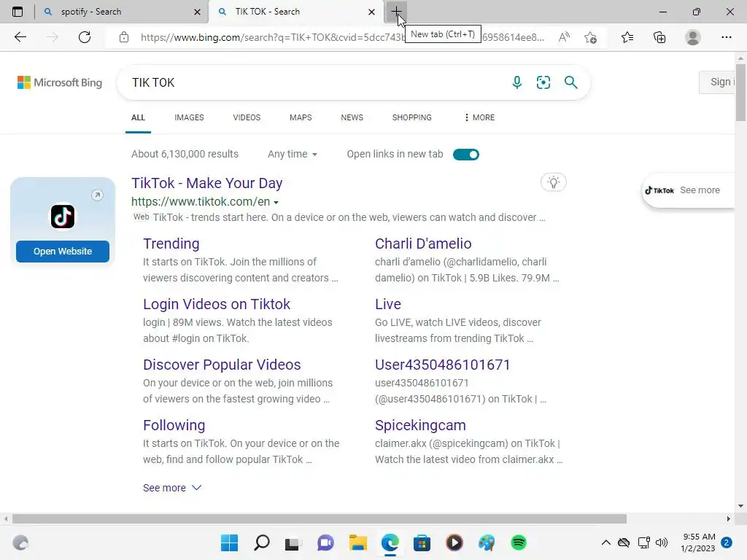Click in the Bing search box
This screenshot has height=560, width=747.
[314, 82]
